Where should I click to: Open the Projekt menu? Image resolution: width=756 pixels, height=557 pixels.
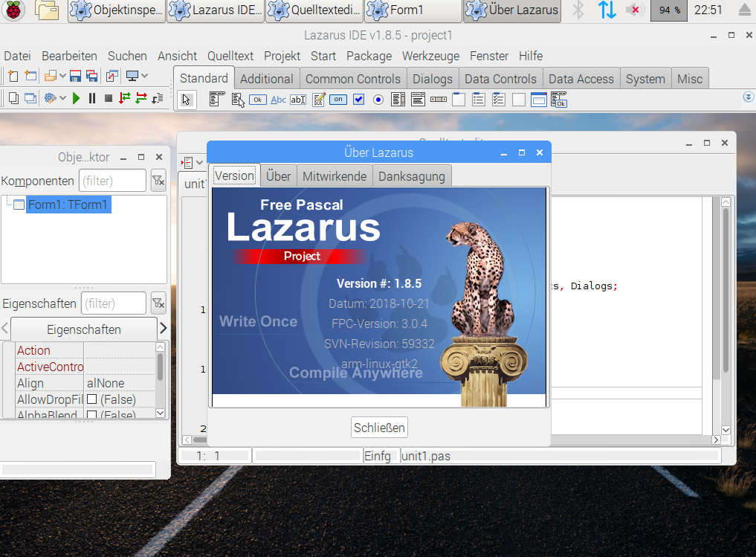(x=282, y=56)
